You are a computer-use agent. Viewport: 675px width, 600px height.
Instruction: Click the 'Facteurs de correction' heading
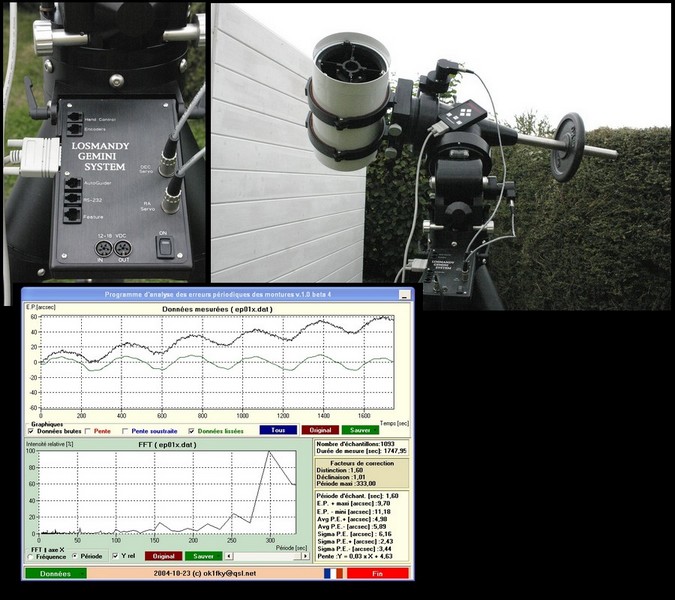362,463
